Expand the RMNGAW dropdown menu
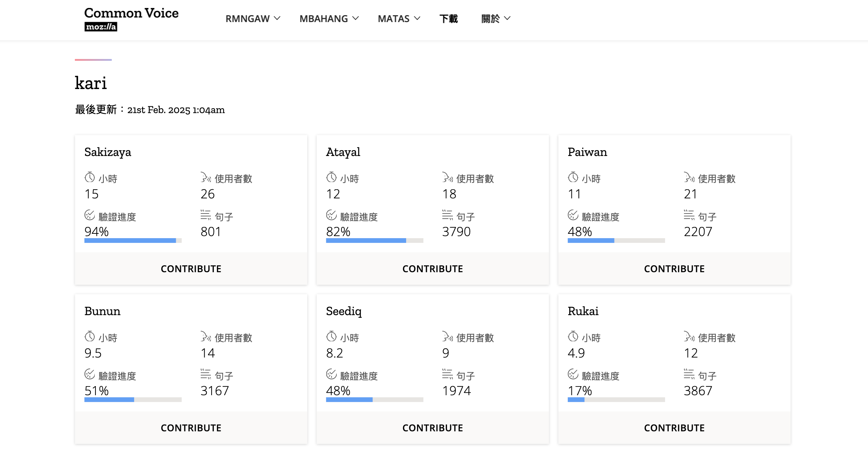Viewport: 868px width, 456px height. point(253,19)
